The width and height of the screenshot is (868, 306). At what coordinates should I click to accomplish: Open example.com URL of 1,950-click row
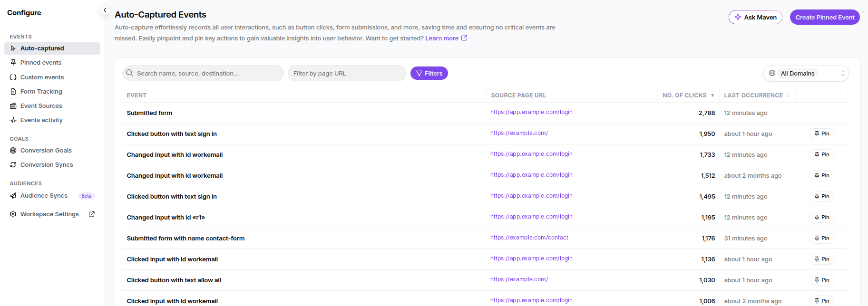click(519, 133)
